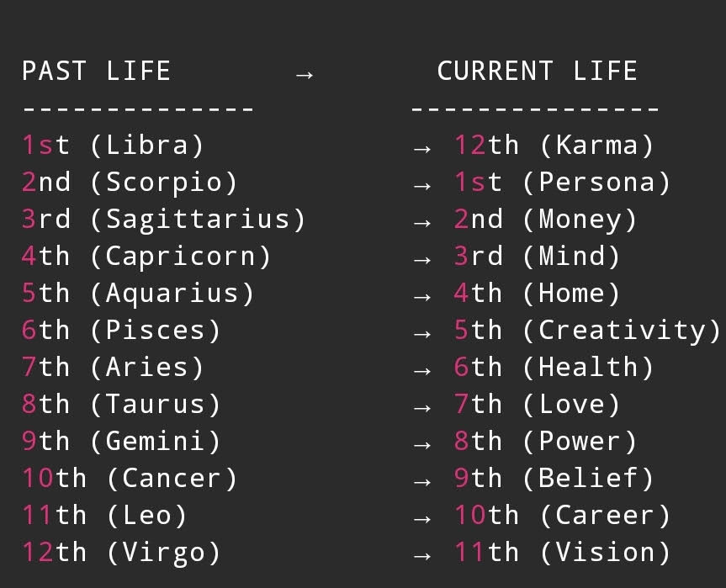Click the 9th (Belief) entry
The width and height of the screenshot is (726, 588).
(554, 479)
